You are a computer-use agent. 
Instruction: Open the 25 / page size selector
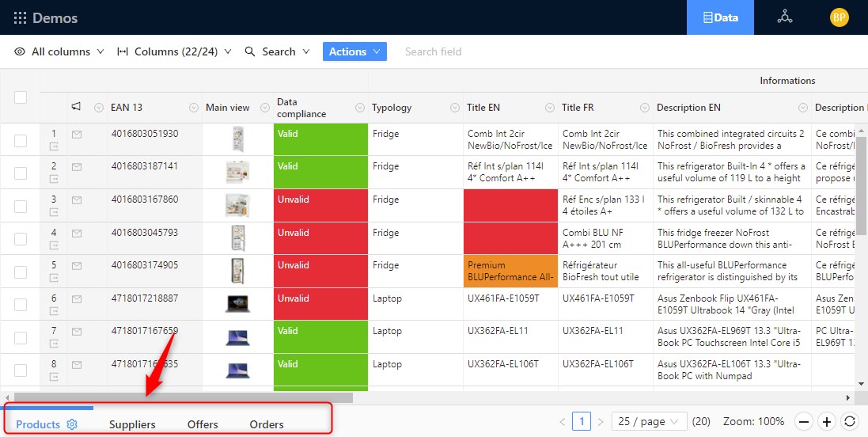(650, 422)
